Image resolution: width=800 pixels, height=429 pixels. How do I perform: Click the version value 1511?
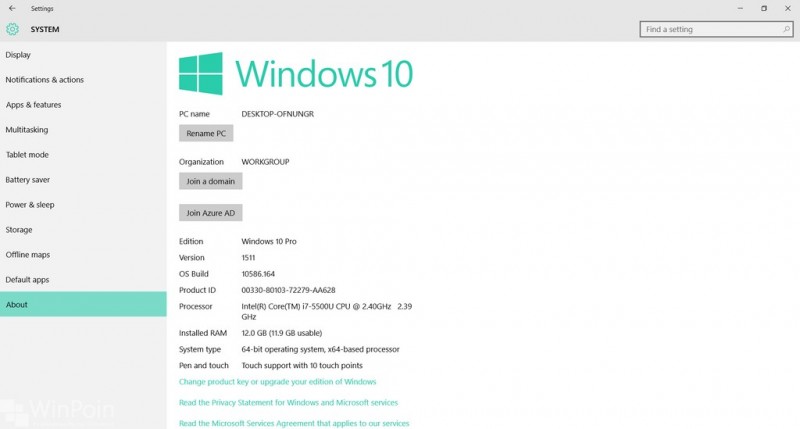point(248,258)
